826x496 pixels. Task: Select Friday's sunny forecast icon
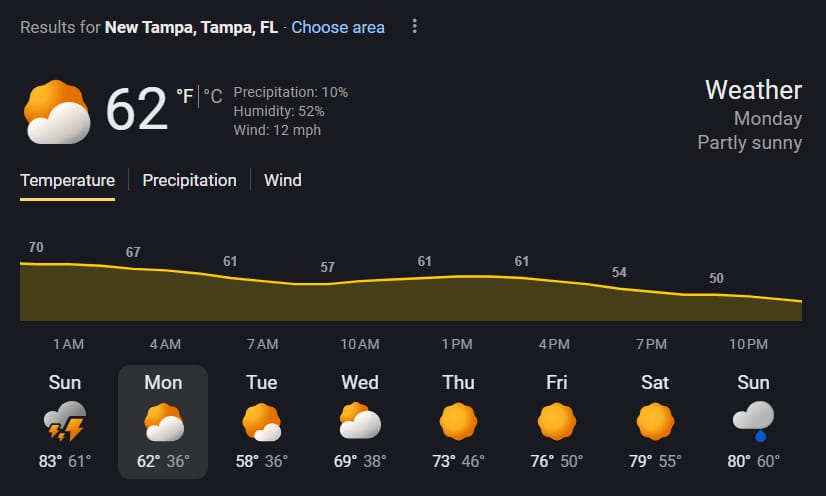pyautogui.click(x=556, y=421)
